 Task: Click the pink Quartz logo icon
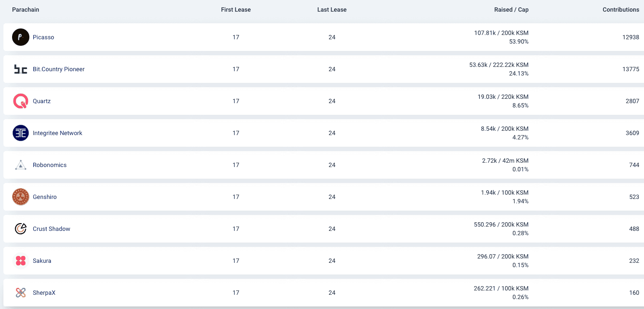(x=21, y=101)
